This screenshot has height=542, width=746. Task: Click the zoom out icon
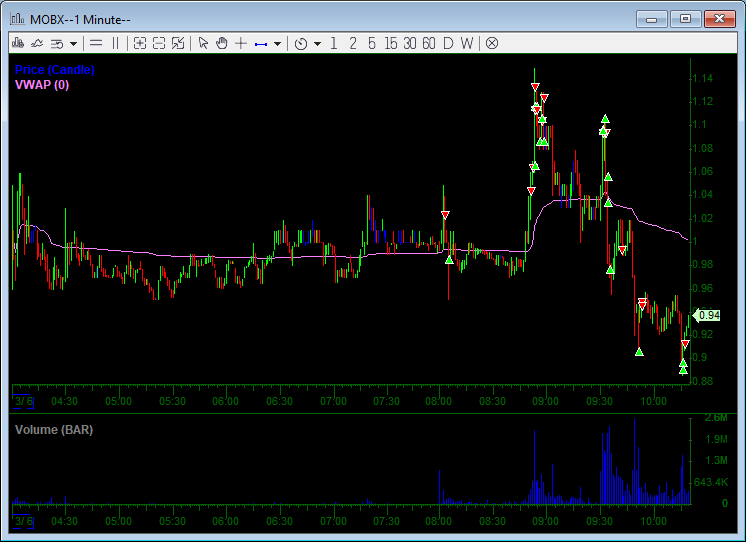[158, 43]
